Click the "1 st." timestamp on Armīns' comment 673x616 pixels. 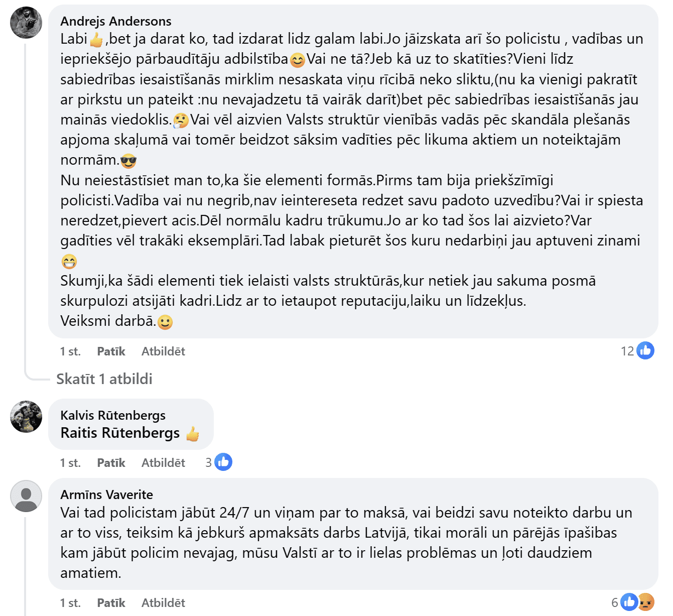70,603
